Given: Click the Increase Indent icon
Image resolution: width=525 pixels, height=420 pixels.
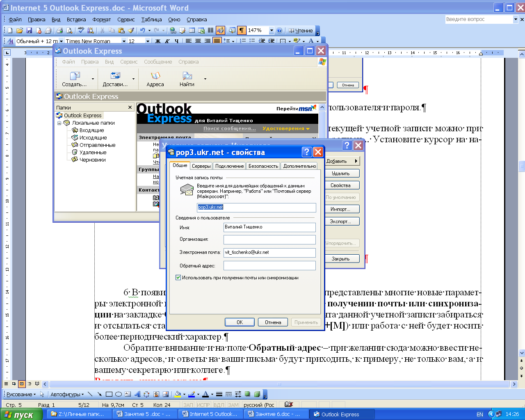Looking at the screenshot, I should tap(271, 41).
